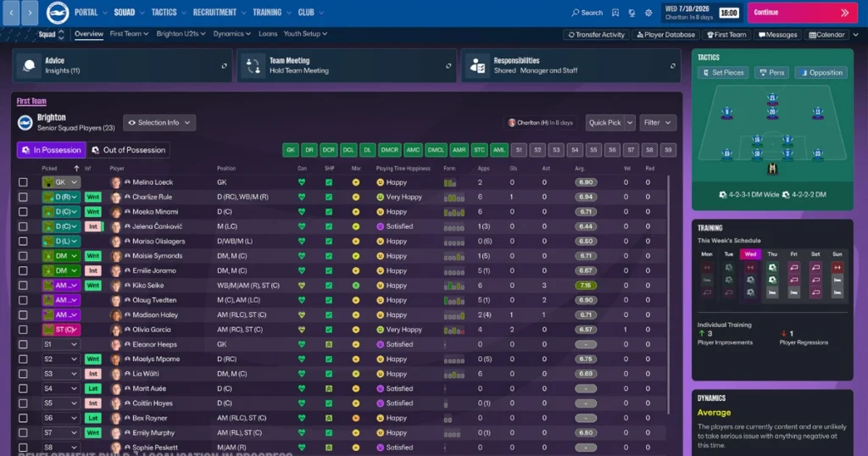The height and width of the screenshot is (456, 868).
Task: Open the TACTICS main menu
Action: tap(169, 12)
